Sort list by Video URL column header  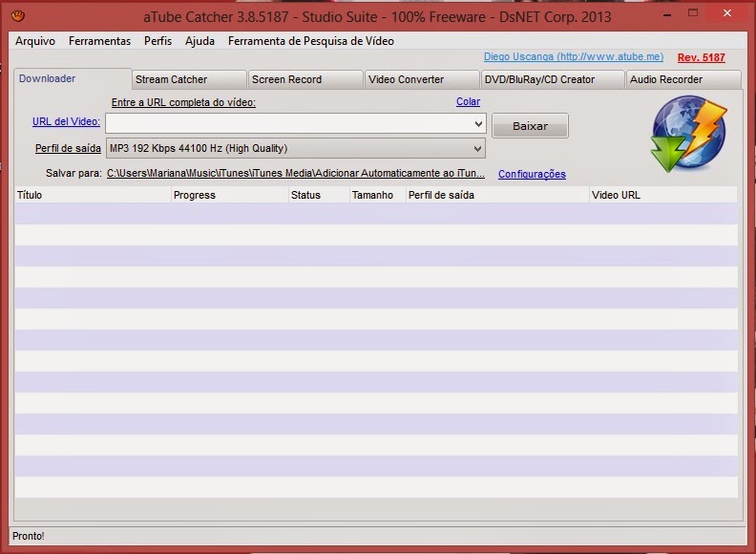click(663, 195)
